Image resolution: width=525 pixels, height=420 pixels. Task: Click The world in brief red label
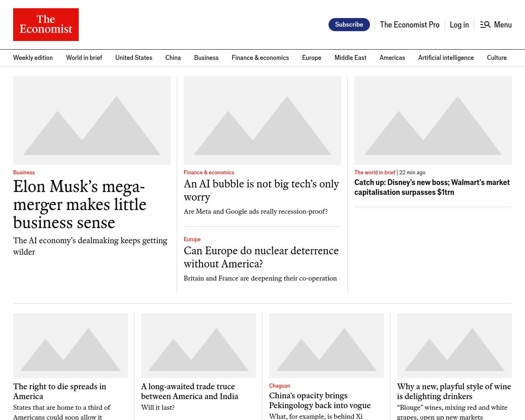[x=375, y=173]
